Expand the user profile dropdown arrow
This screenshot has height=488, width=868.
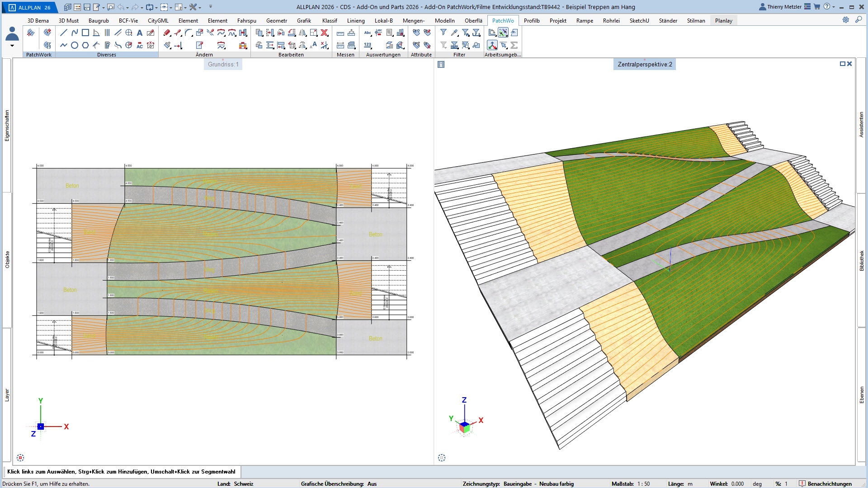12,46
